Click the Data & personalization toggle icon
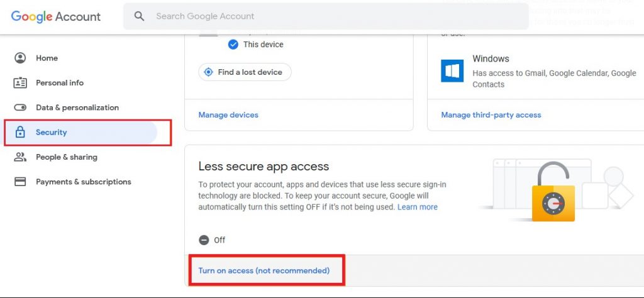The width and height of the screenshot is (644, 298). (x=20, y=108)
